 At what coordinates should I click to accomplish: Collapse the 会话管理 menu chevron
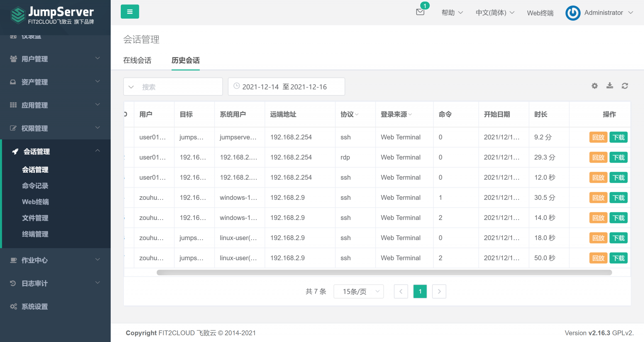click(98, 151)
